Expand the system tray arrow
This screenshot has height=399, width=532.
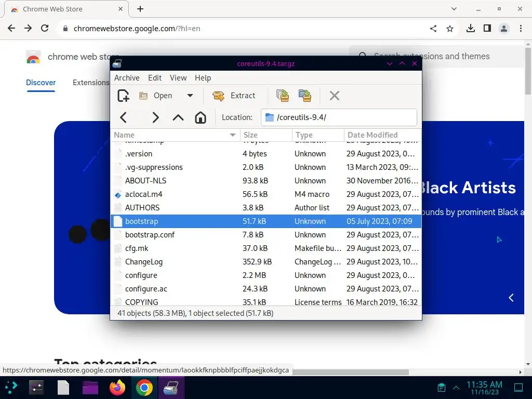456,388
